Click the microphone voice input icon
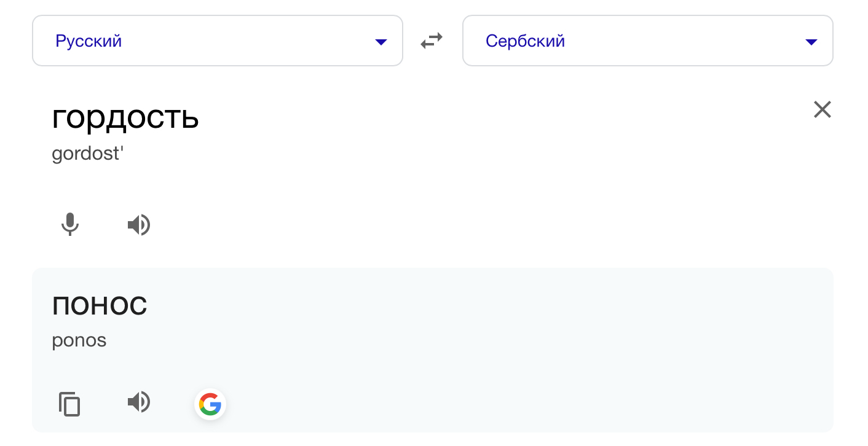Image resolution: width=868 pixels, height=446 pixels. click(x=70, y=225)
